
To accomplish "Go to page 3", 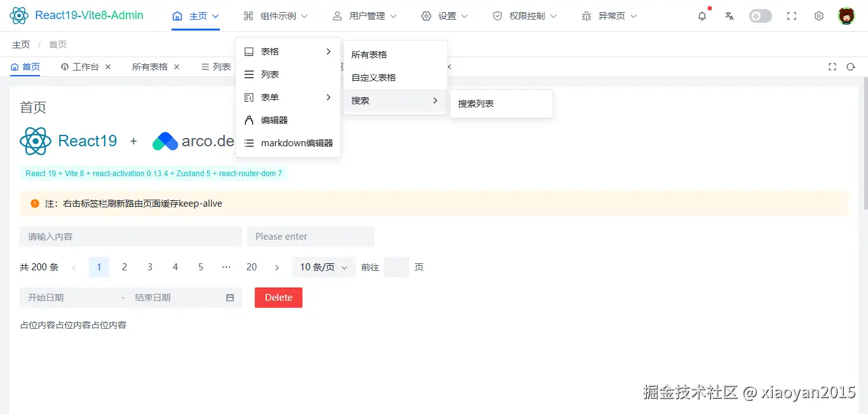I will (x=150, y=267).
